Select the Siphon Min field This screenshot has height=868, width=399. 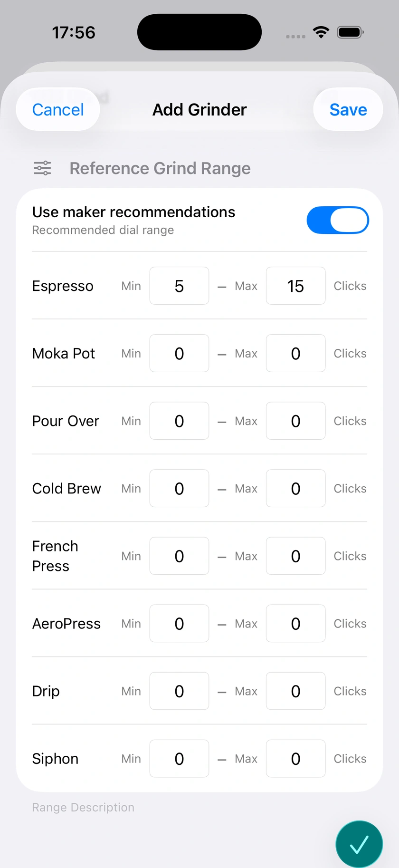tap(179, 758)
